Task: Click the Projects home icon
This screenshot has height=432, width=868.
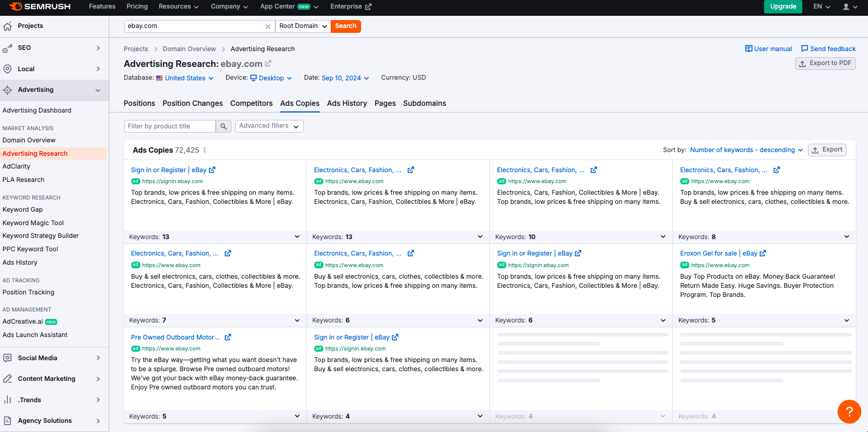Action: 7,26
